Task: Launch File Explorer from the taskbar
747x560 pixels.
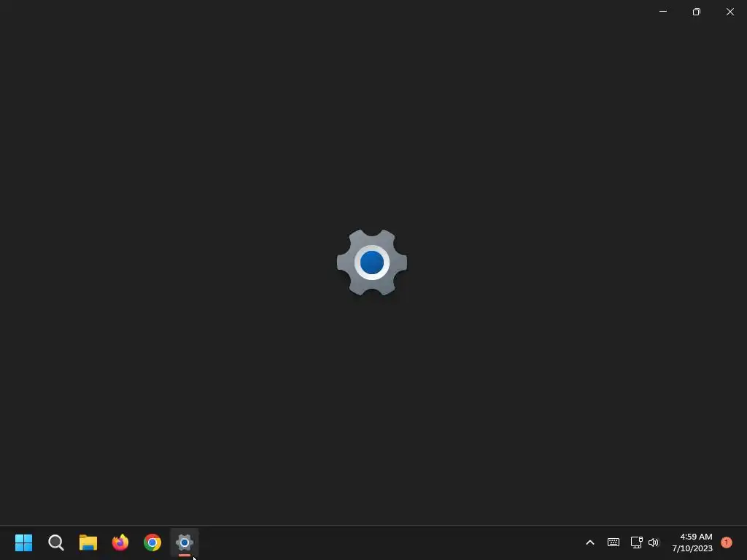Action: 88,542
